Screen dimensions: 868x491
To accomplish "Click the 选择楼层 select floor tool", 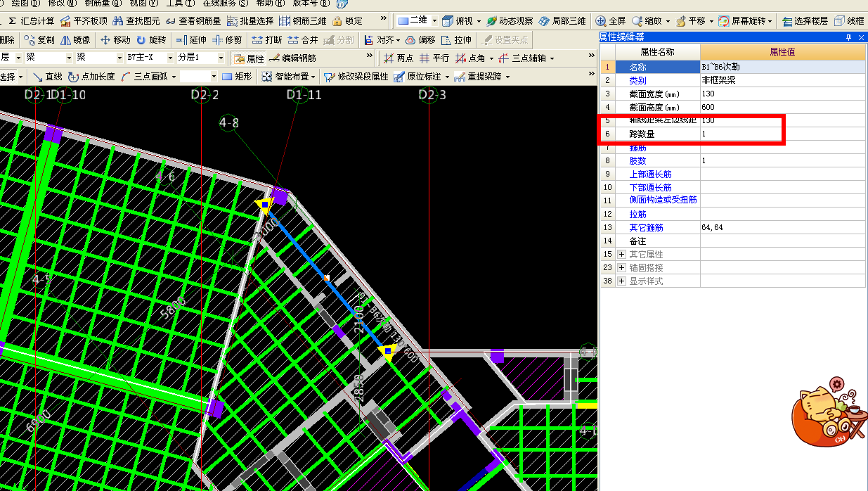I will 805,21.
